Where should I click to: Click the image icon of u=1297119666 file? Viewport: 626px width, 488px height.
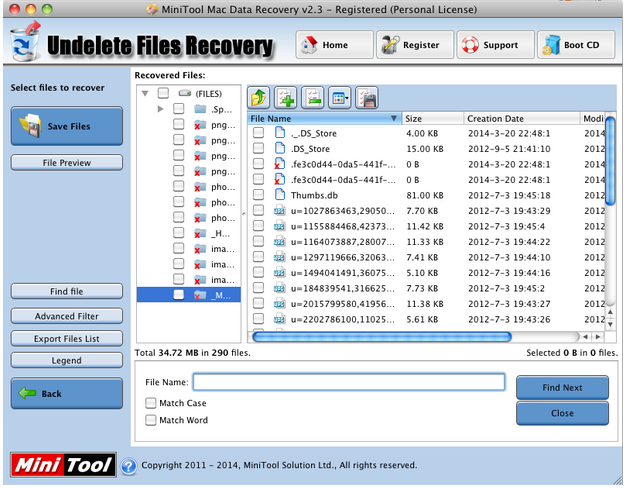point(279,257)
